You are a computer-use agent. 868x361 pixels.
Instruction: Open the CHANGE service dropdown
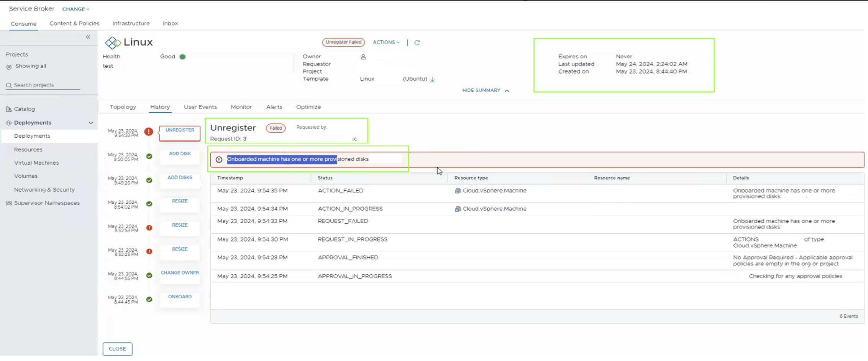(x=75, y=9)
